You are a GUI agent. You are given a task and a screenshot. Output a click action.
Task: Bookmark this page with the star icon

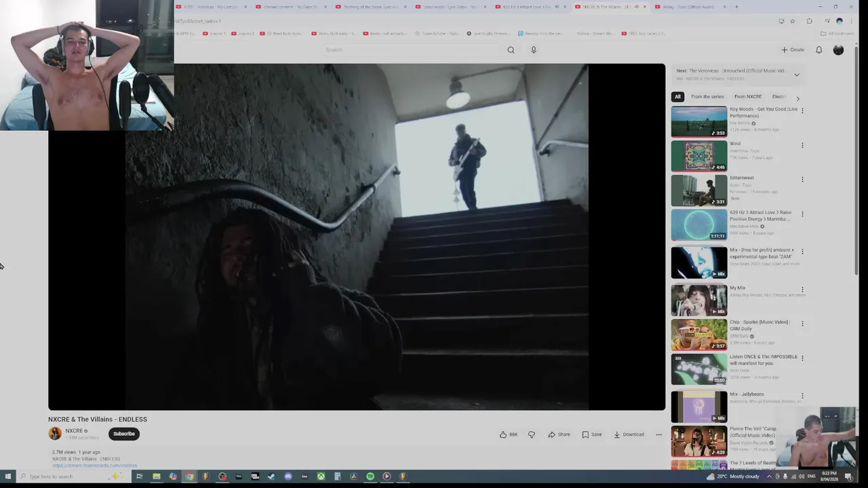tap(792, 21)
